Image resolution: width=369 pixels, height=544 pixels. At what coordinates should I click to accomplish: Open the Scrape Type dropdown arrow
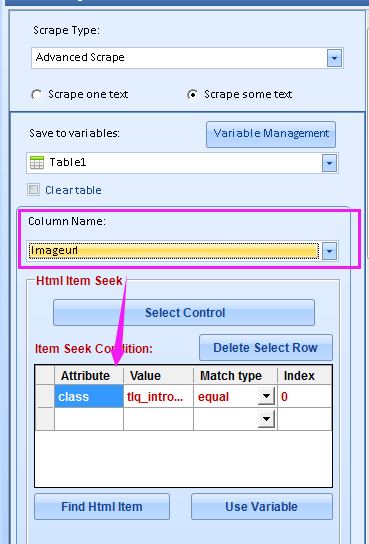(x=334, y=58)
